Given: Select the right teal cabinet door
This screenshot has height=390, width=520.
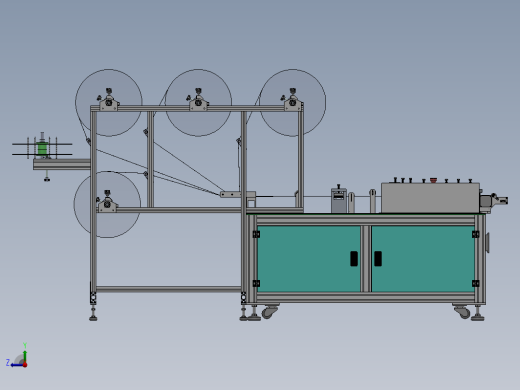Looking at the screenshot, I should [x=423, y=259].
